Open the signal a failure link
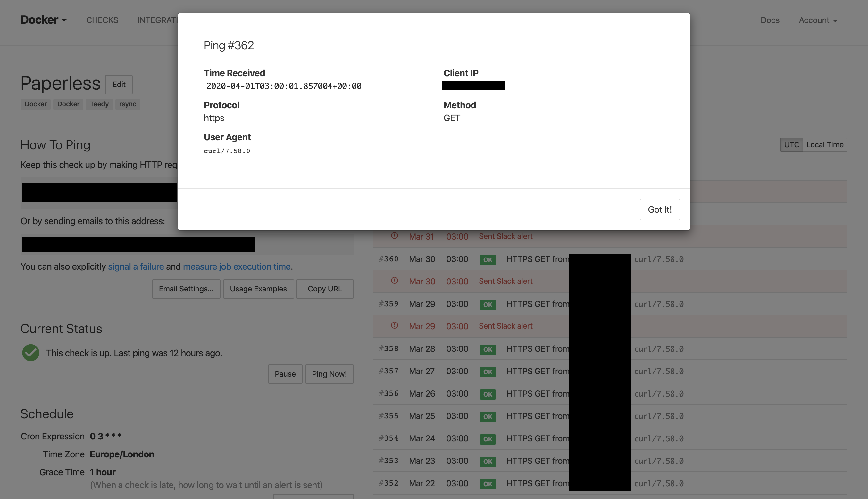The image size is (868, 499). coord(136,267)
